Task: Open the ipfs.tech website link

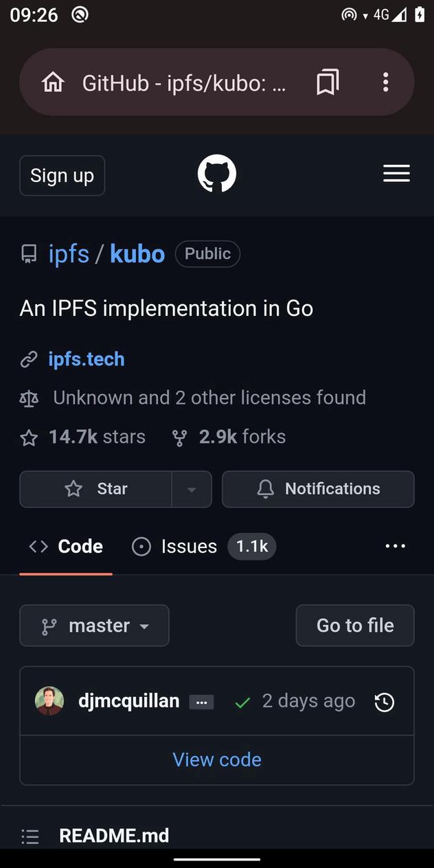Action: pos(86,358)
